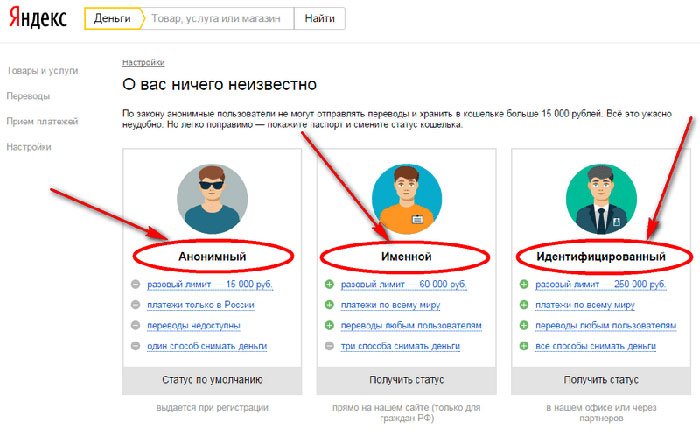Click green plus icon beside все способы снимать деньги
The height and width of the screenshot is (444, 700).
coord(524,345)
